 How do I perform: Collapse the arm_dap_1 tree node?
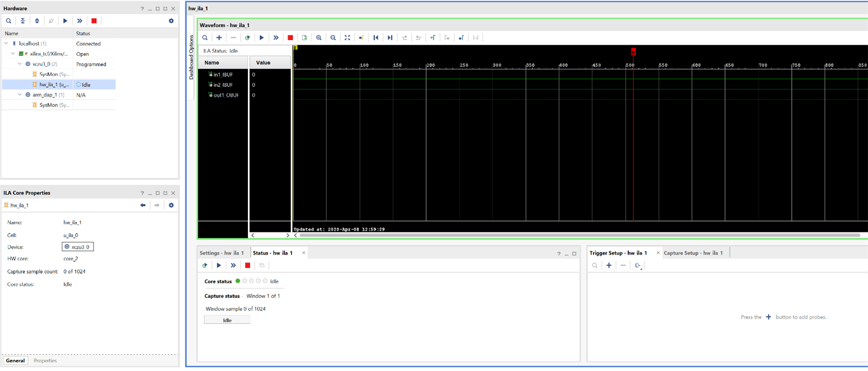coord(20,95)
